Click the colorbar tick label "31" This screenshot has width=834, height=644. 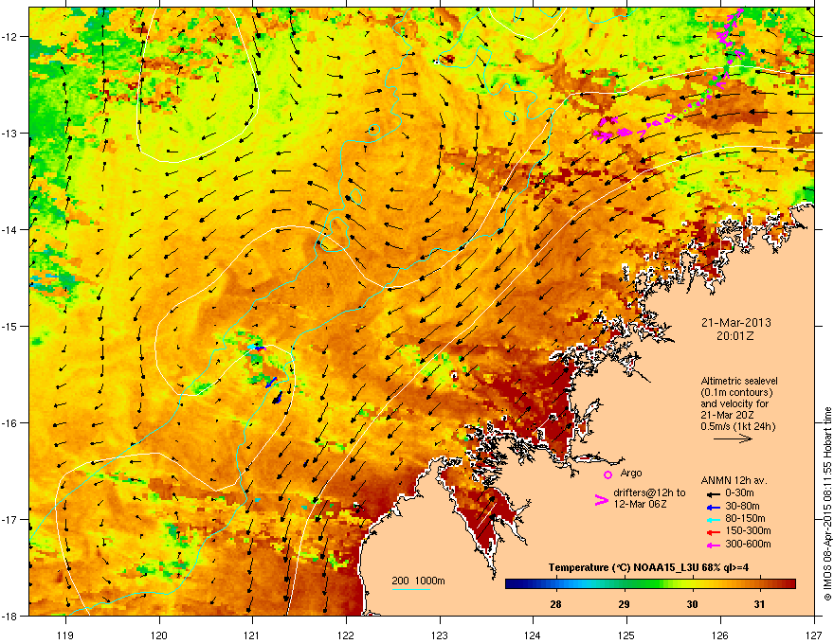pyautogui.click(x=759, y=604)
